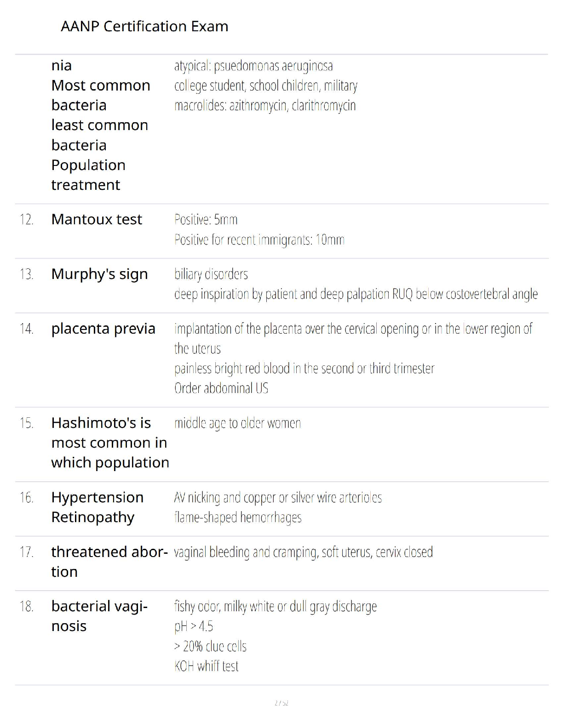563x728 pixels.
Task: Click "Hashimoto's is most common" question text
Action: [110, 443]
